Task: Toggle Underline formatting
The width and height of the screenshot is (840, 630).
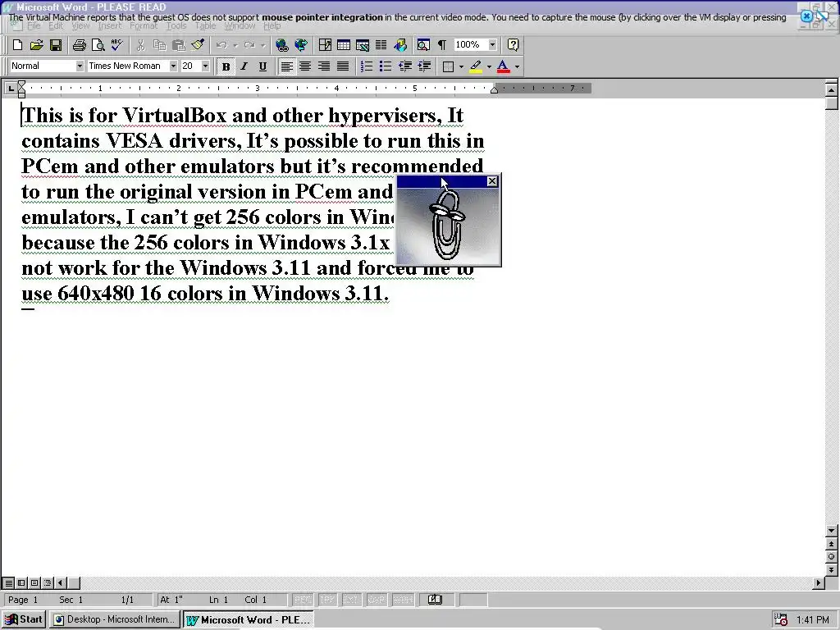Action: (x=262, y=66)
